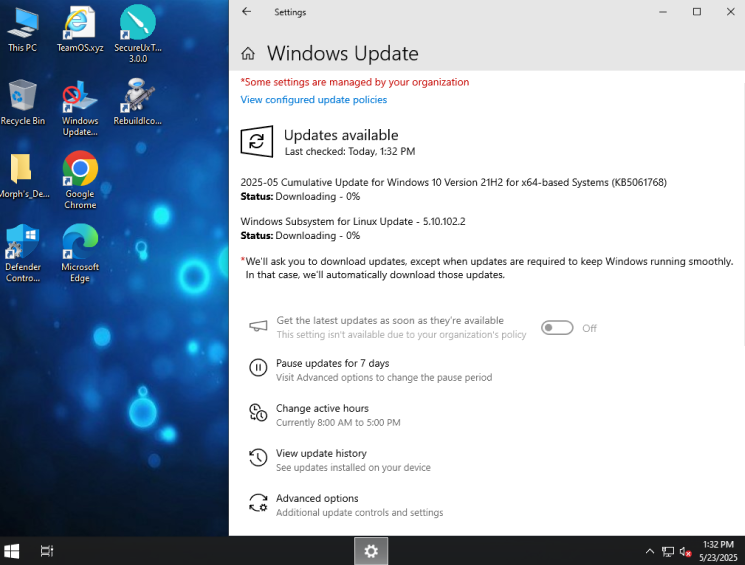Go to Settings home via house icon

pos(248,54)
